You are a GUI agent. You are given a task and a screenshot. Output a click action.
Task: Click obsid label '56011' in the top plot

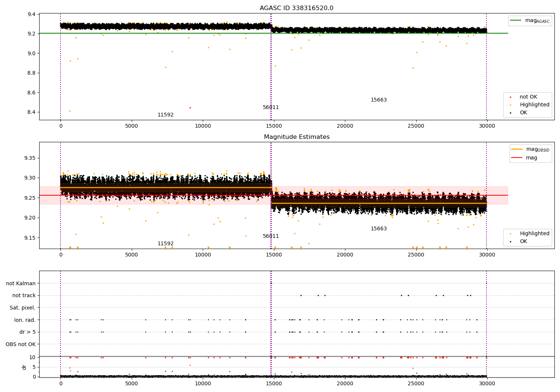271,108
